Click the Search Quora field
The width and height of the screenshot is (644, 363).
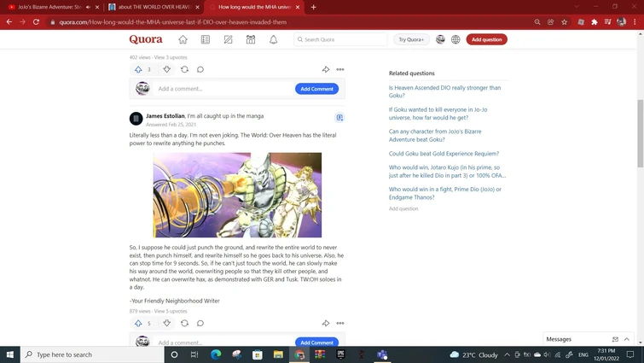(x=340, y=39)
